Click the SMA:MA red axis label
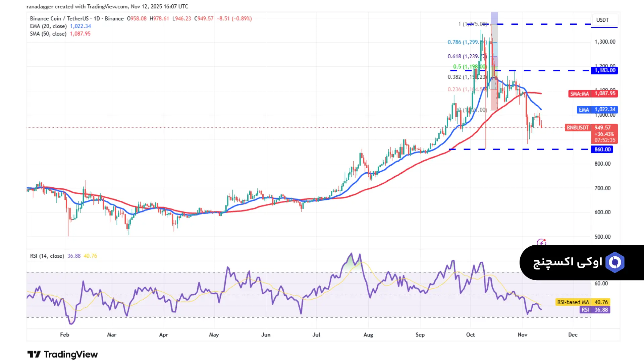The width and height of the screenshot is (644, 362). [579, 94]
